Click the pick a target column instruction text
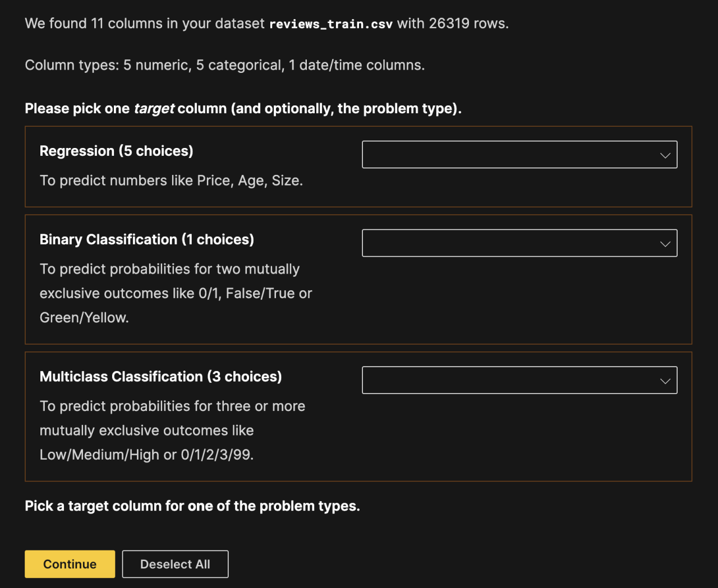This screenshot has width=718, height=588. pyautogui.click(x=192, y=506)
